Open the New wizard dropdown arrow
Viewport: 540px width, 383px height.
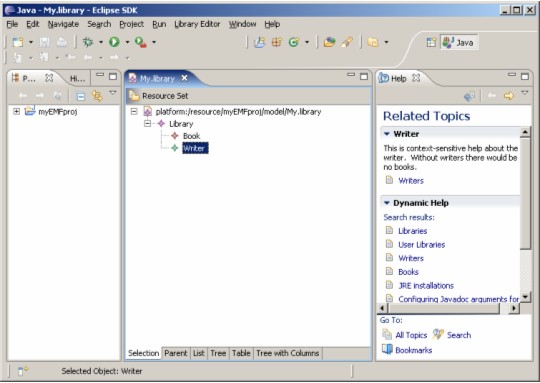click(31, 42)
